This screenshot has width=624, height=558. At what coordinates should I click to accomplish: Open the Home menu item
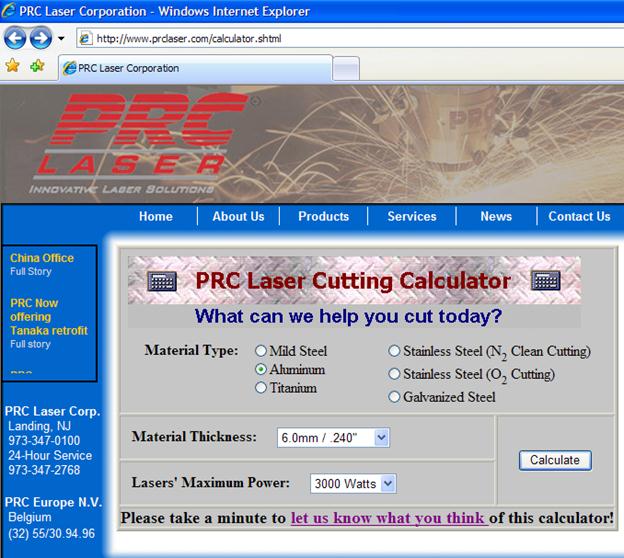coord(156,216)
